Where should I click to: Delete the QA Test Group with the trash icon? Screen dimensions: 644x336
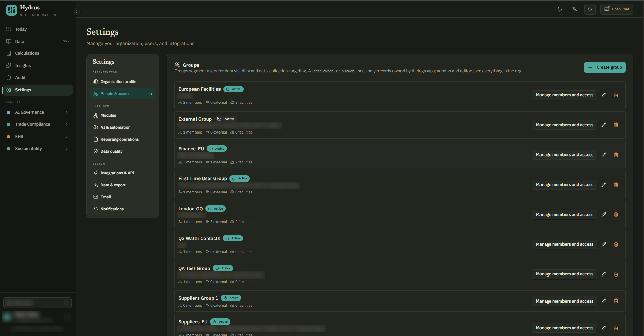616,274
